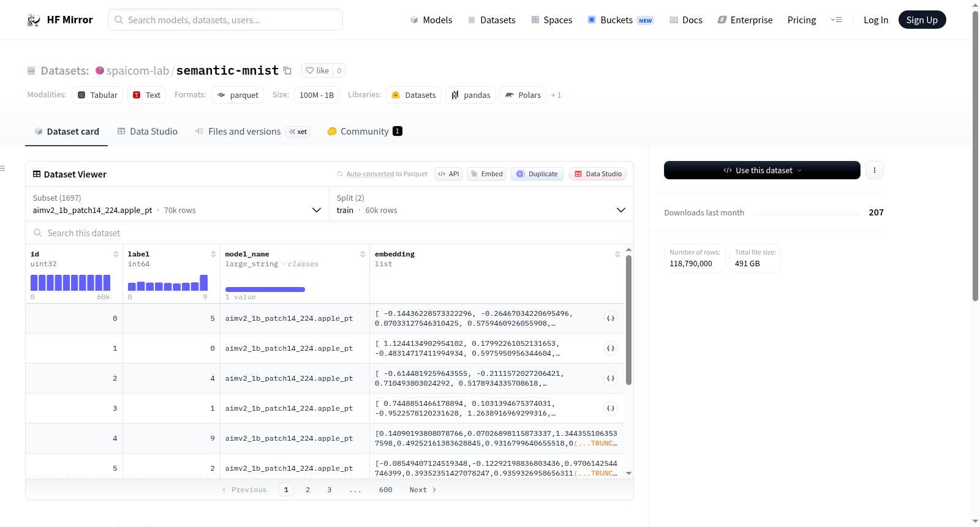Click Log In
Image resolution: width=980 pixels, height=527 pixels.
(x=876, y=20)
